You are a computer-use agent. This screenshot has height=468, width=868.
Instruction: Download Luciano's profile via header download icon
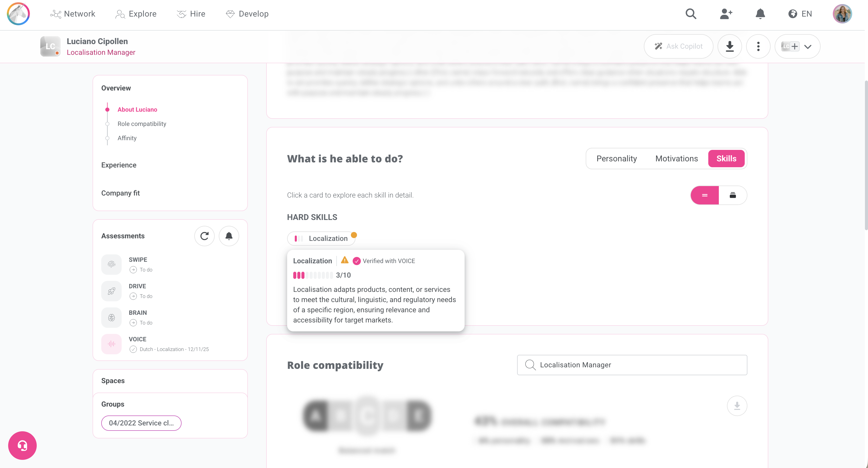[x=730, y=46]
